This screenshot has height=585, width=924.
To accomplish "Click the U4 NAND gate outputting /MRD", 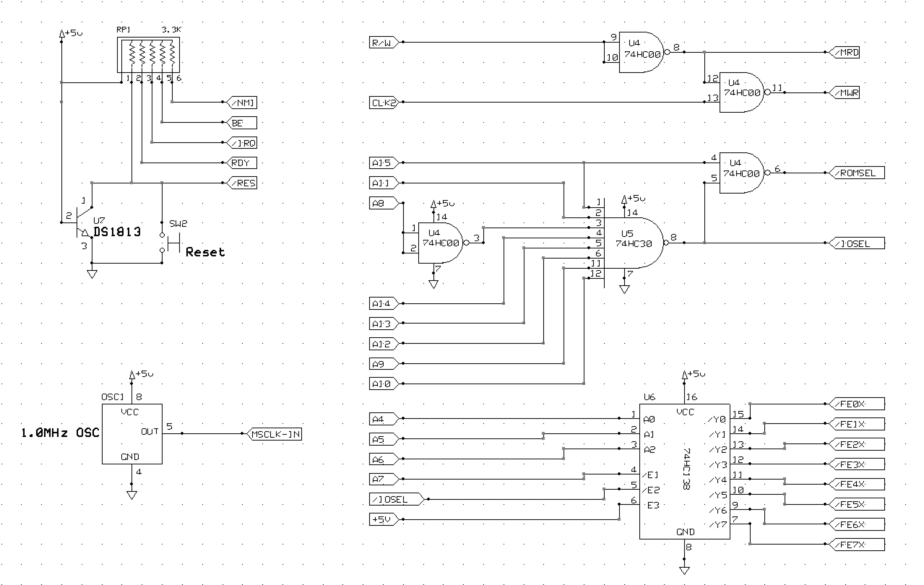I will pos(641,52).
